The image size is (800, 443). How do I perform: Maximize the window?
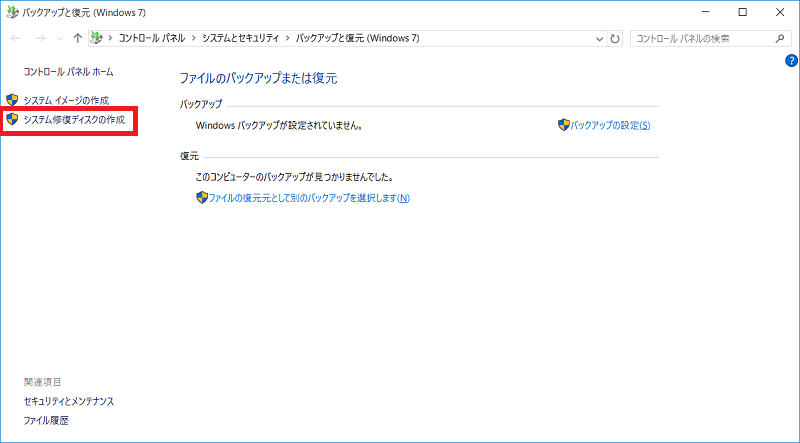(x=743, y=13)
